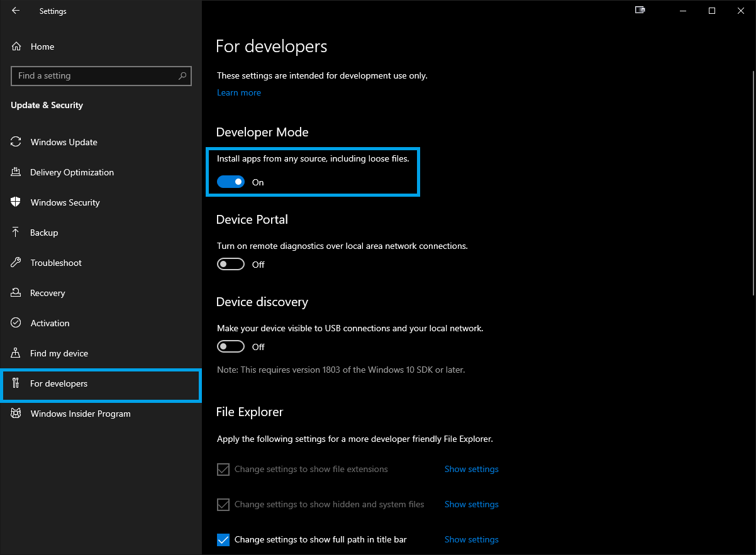The width and height of the screenshot is (756, 555).
Task: Click Show settings for file extensions
Action: point(471,469)
